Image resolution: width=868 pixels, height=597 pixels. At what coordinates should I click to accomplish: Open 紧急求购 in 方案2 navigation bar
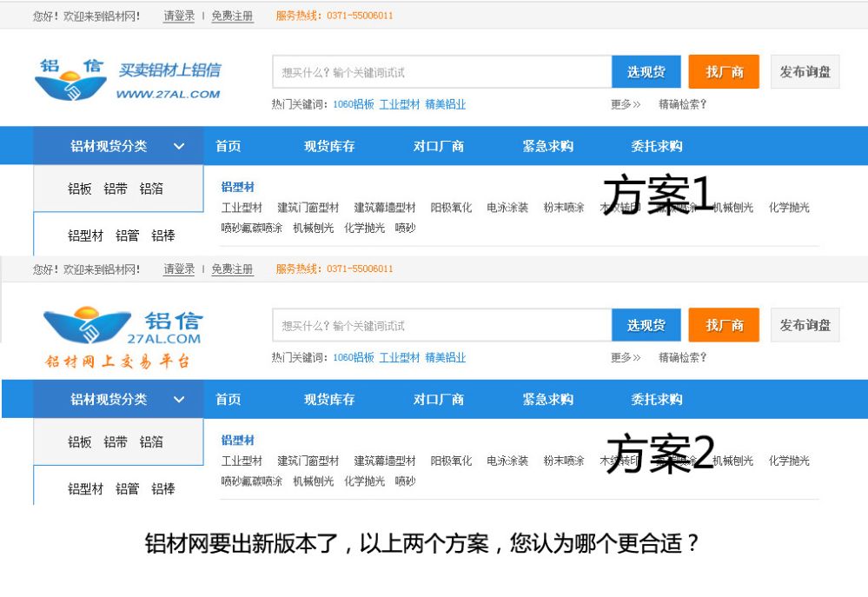(x=548, y=399)
